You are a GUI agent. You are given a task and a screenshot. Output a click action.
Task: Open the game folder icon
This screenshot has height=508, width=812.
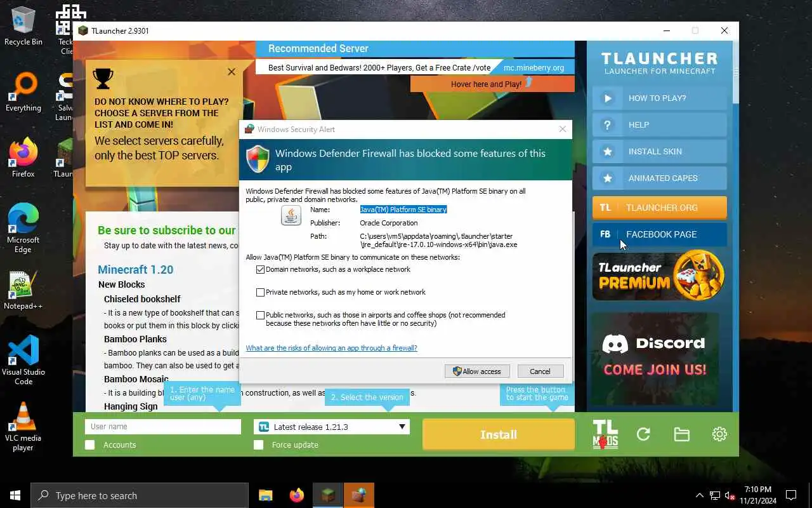(681, 434)
